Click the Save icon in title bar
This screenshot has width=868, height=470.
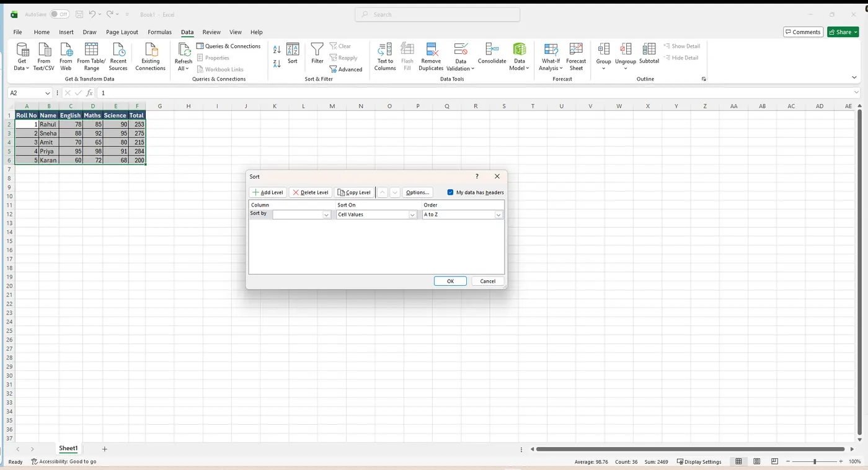(x=79, y=14)
